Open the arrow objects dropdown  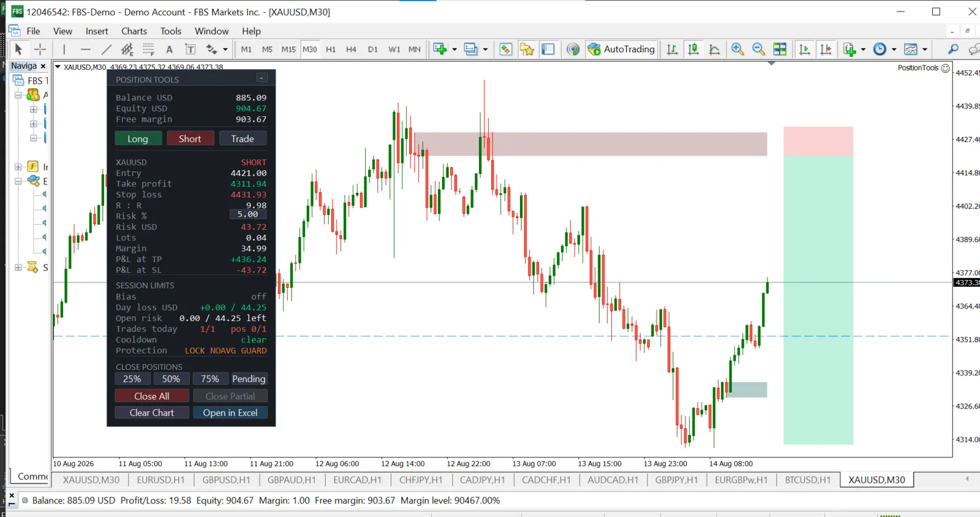pyautogui.click(x=225, y=49)
